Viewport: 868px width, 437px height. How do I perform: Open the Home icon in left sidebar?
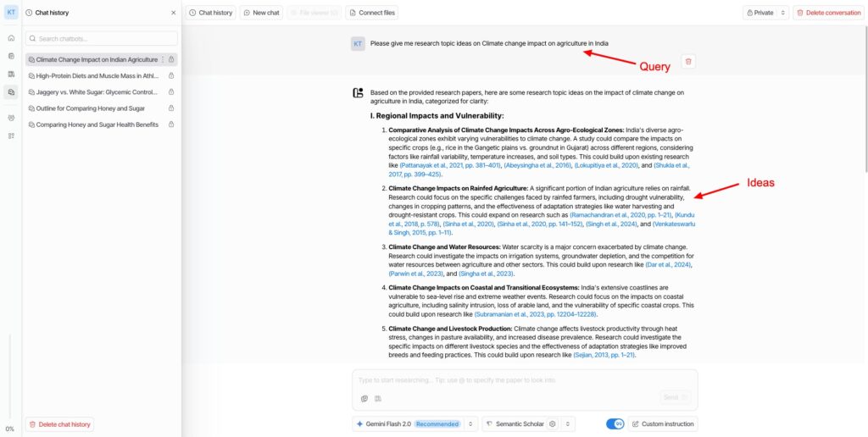click(11, 38)
